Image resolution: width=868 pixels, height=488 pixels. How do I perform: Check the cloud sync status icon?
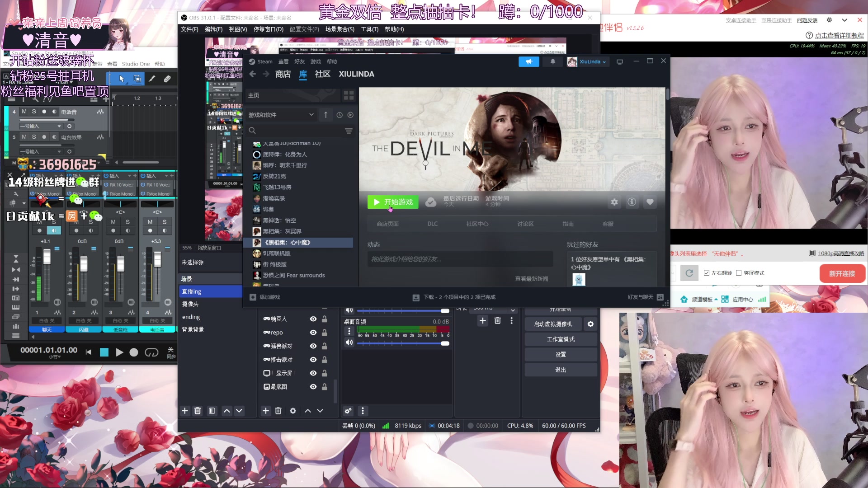(431, 202)
